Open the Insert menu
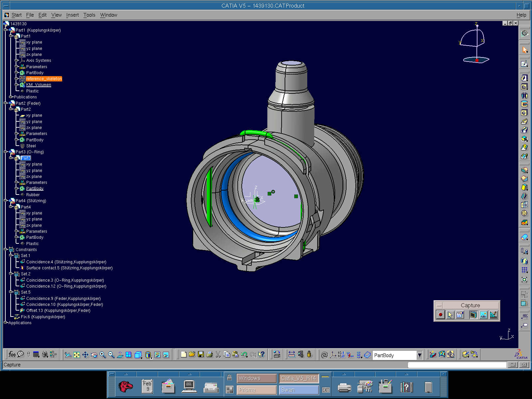The width and height of the screenshot is (532, 399). coord(72,15)
